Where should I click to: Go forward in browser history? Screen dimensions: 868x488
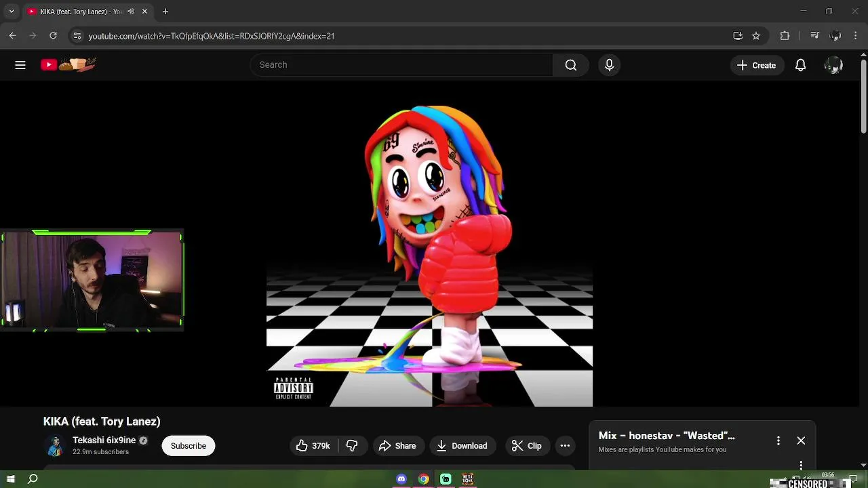click(x=33, y=36)
